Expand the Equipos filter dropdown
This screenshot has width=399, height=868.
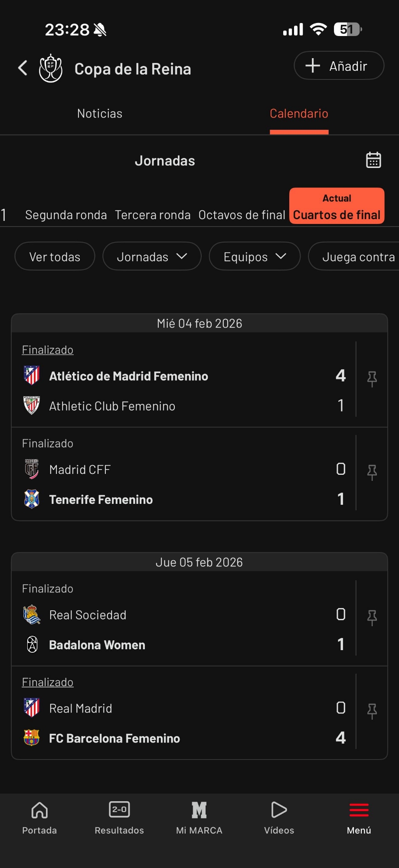tap(255, 256)
